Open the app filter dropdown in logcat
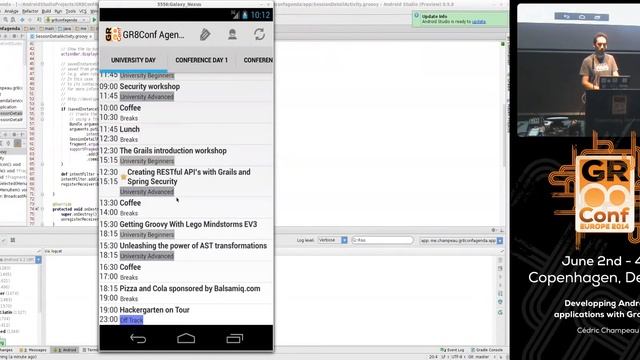Screen dimensions: 640x360 pos(461,240)
